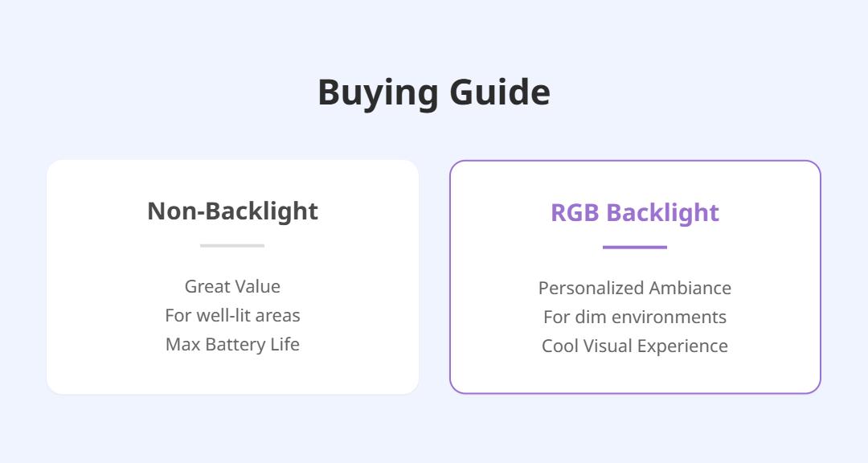Click the Great Value text

[232, 286]
